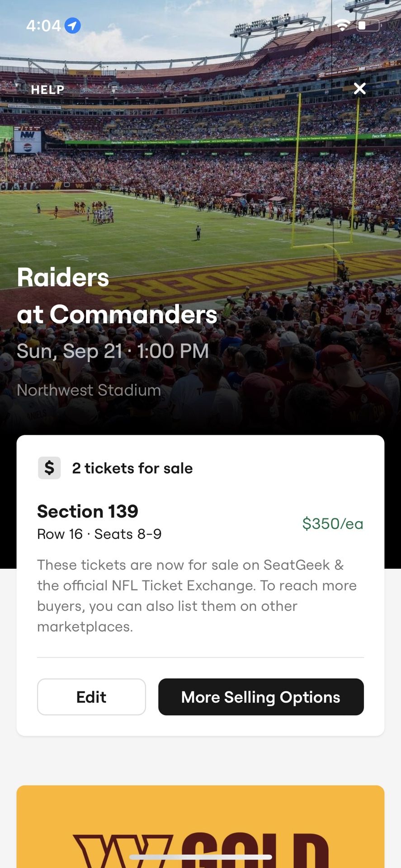Image resolution: width=401 pixels, height=868 pixels.
Task: Open More Selling Options
Action: [x=261, y=697]
